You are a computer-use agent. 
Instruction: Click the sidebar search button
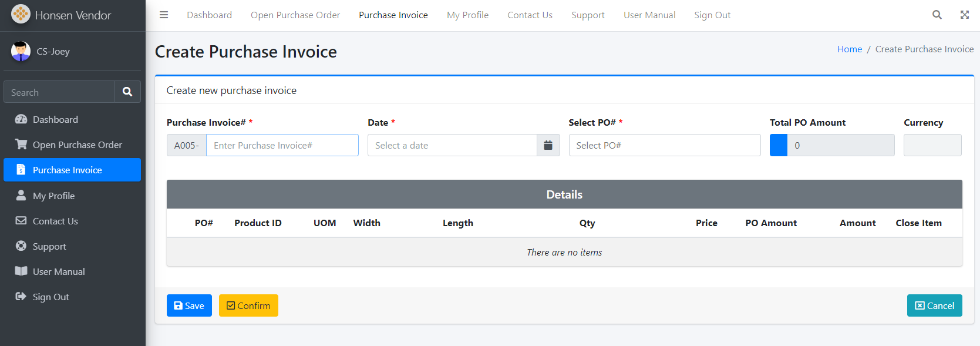point(127,92)
